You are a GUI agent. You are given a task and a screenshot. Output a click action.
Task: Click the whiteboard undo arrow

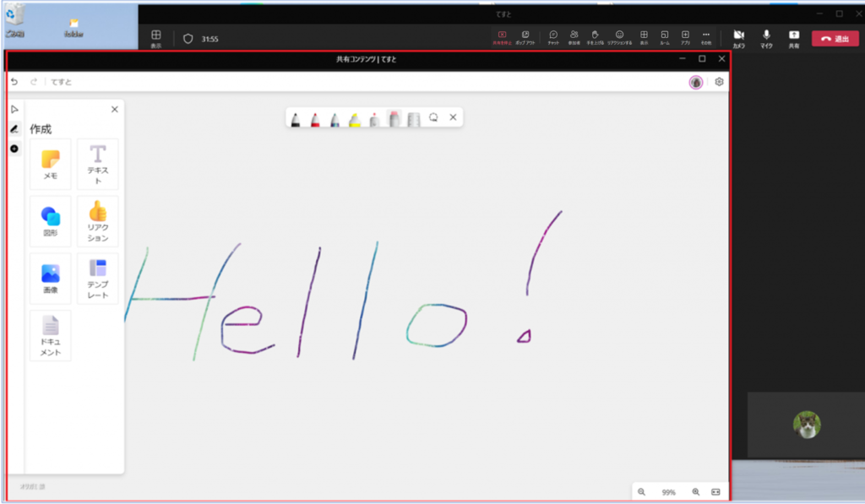(14, 82)
